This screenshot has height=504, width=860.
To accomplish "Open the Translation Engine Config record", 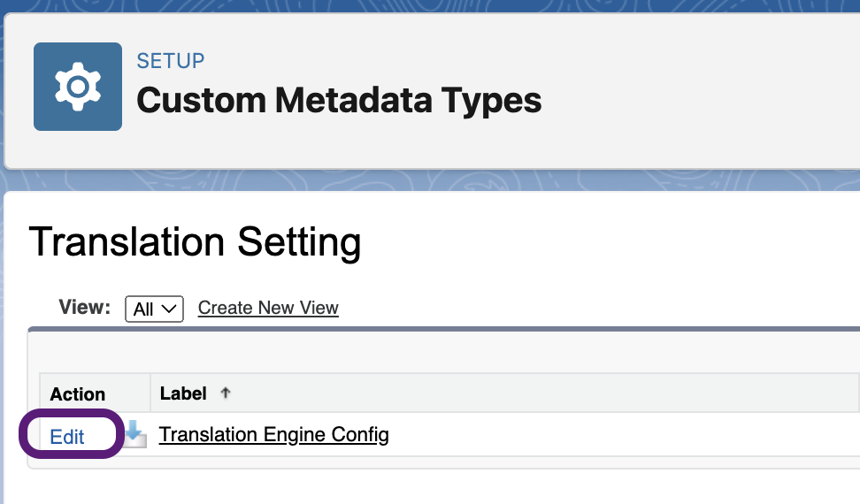I will pyautogui.click(x=273, y=435).
